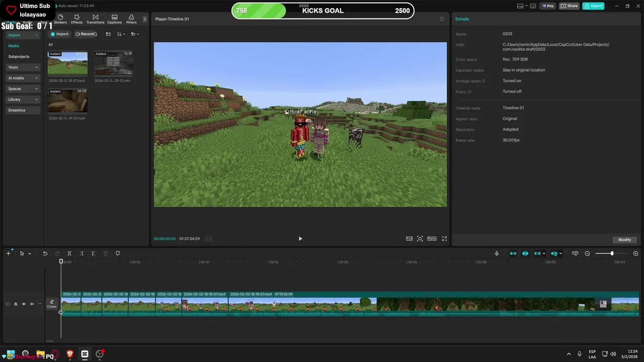Record voiceover with microphone icon
644x362 pixels.
497,253
